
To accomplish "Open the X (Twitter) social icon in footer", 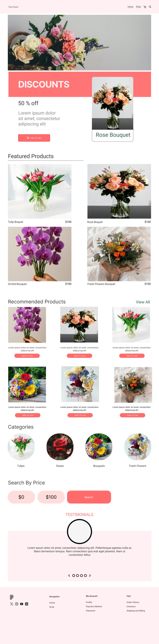I will [x=12, y=604].
